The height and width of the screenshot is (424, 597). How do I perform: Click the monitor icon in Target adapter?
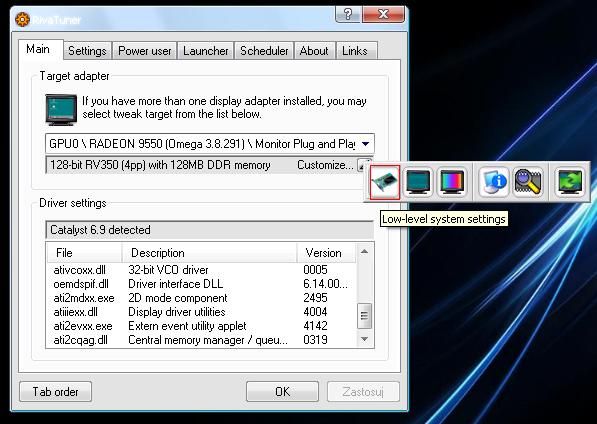pyautogui.click(x=61, y=110)
